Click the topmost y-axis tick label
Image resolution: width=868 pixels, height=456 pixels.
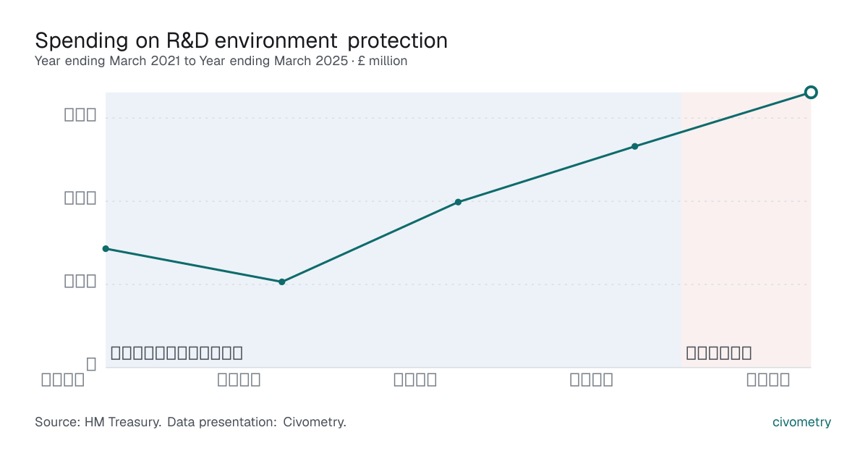pyautogui.click(x=80, y=115)
